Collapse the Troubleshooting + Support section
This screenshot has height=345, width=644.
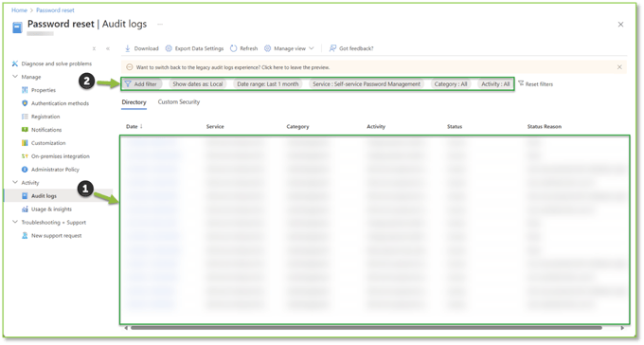15,222
